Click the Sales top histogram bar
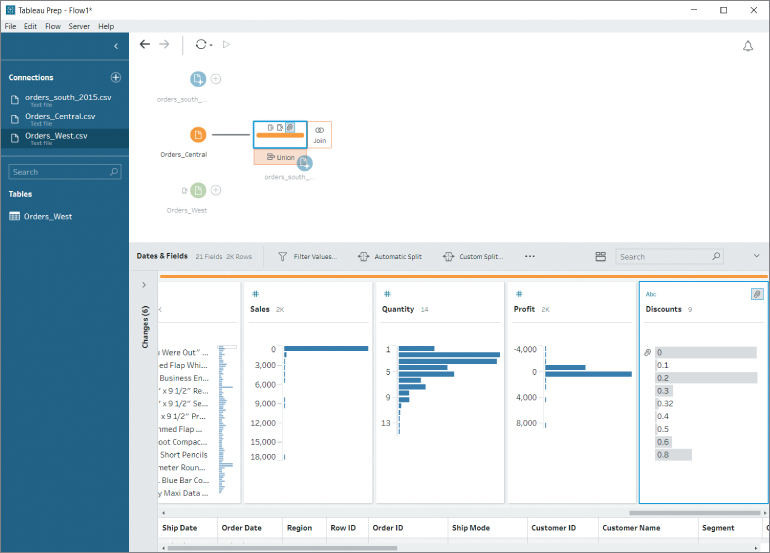 coord(326,348)
